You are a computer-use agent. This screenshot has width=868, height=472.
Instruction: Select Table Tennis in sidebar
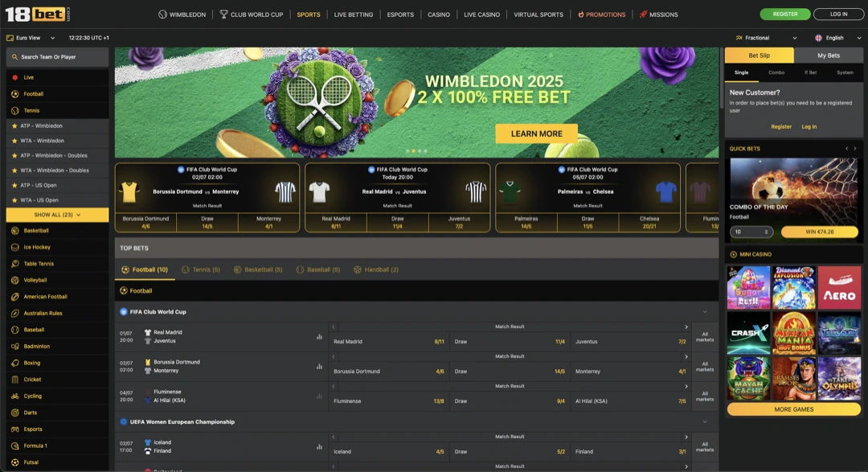point(57,264)
